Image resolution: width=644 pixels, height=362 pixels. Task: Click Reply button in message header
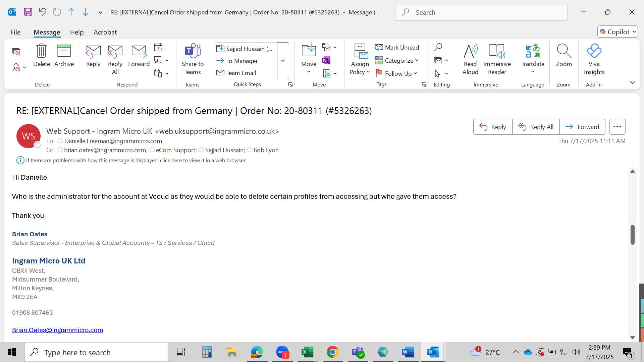(x=493, y=127)
